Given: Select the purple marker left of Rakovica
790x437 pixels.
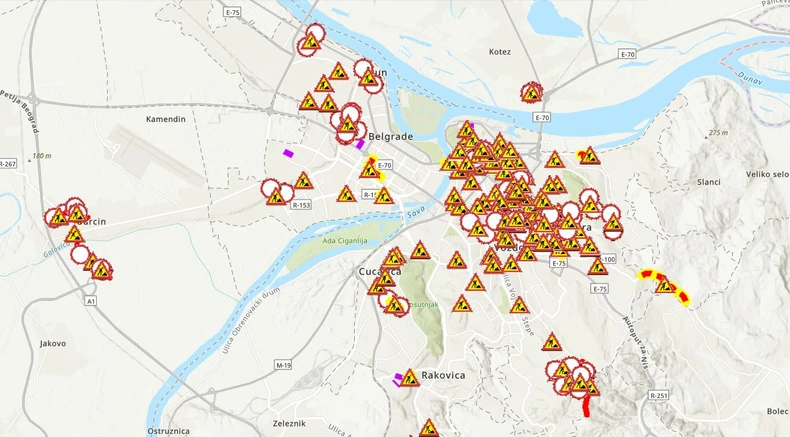Looking at the screenshot, I should pos(398,379).
